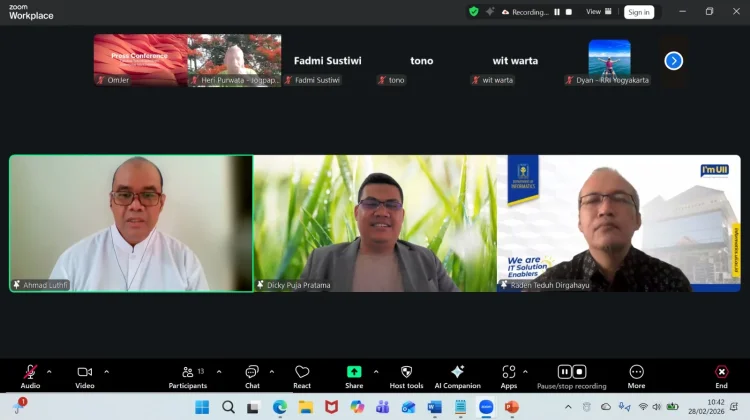
Task: Select tono's participant tile
Action: [x=422, y=60]
